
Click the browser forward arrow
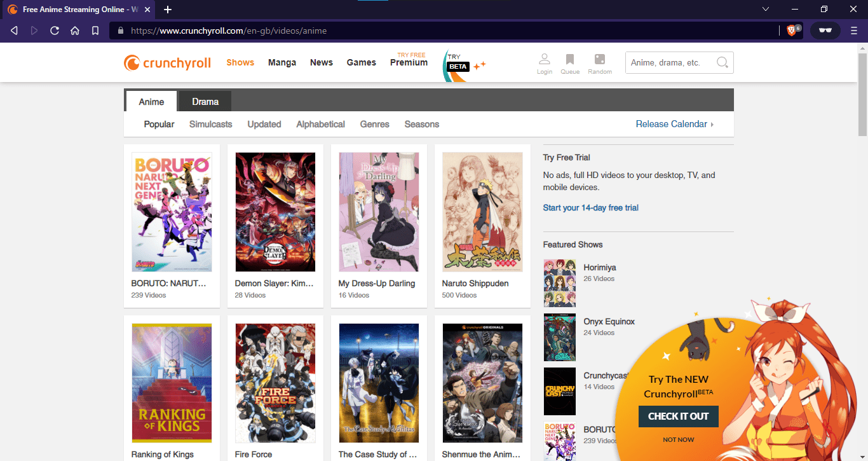click(34, 31)
